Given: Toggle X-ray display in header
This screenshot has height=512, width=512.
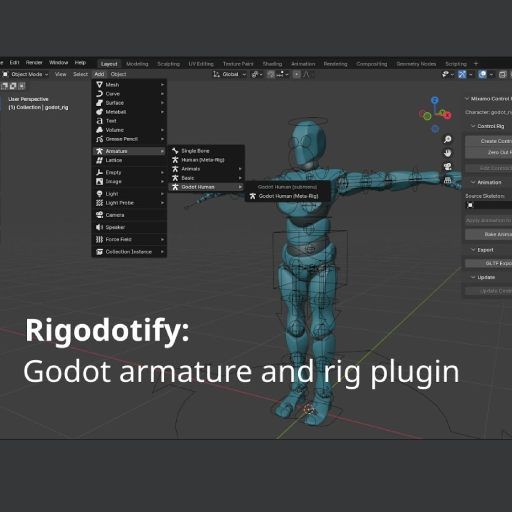Looking at the screenshot, I should [502, 74].
